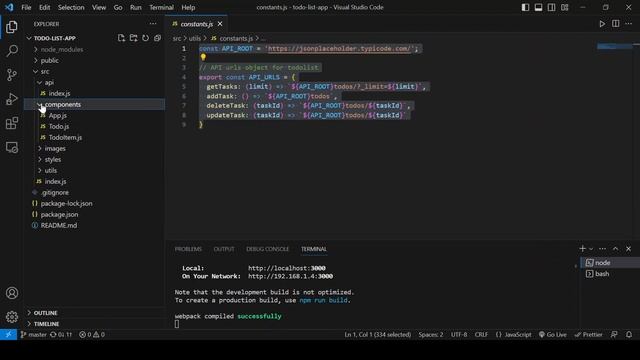Run the current file with play icon
The image size is (640, 360).
pos(602,24)
